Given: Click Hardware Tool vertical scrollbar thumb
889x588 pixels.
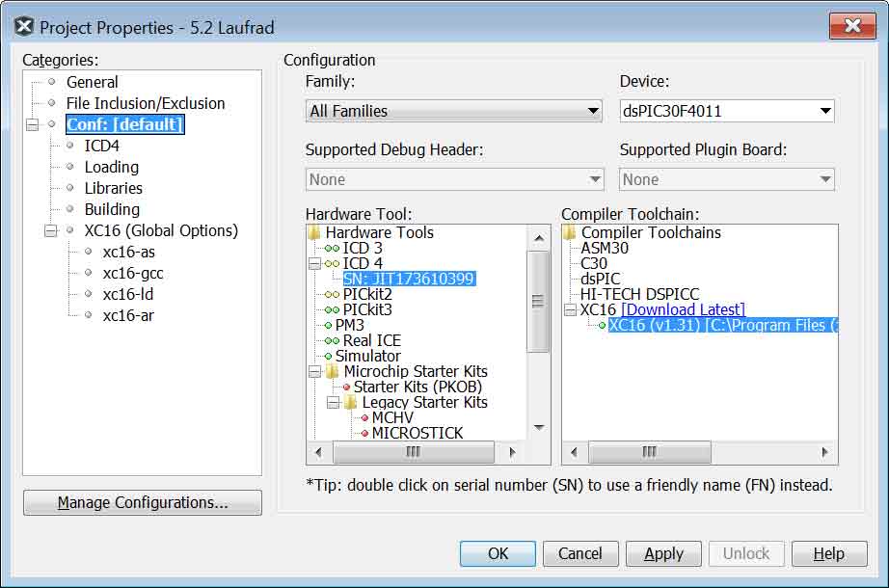Looking at the screenshot, I should tap(538, 301).
